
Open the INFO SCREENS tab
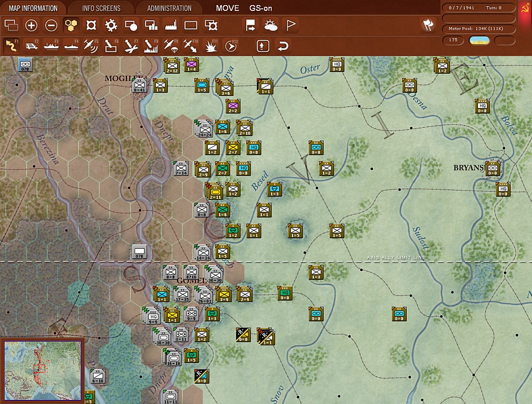pos(101,8)
